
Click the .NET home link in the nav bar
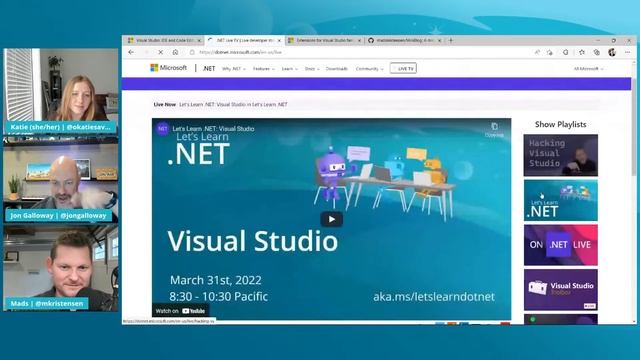pos(209,69)
